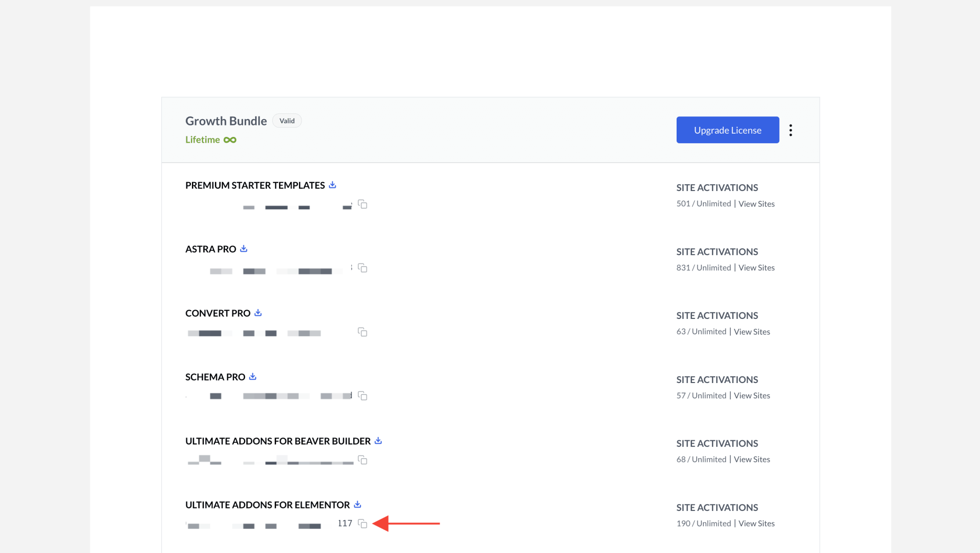Copy the Astra Pro license key
Viewport: 980px width, 553px height.
tap(362, 269)
